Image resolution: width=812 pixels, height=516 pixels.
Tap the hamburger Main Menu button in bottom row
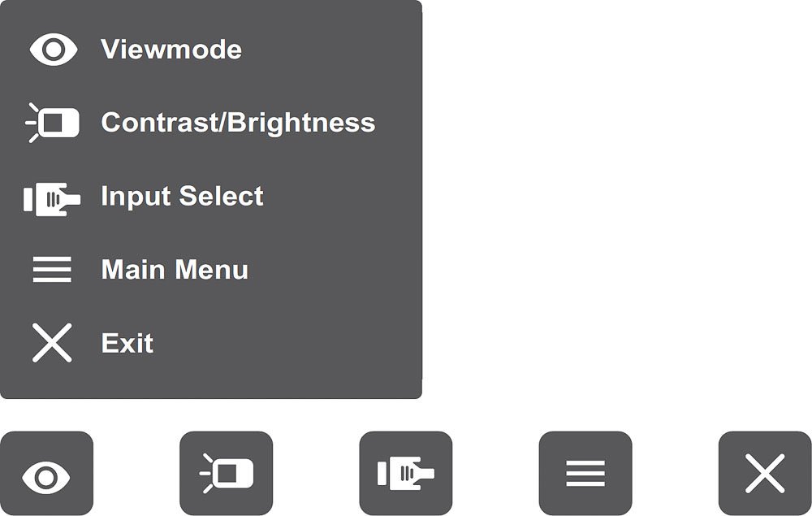[x=585, y=473]
